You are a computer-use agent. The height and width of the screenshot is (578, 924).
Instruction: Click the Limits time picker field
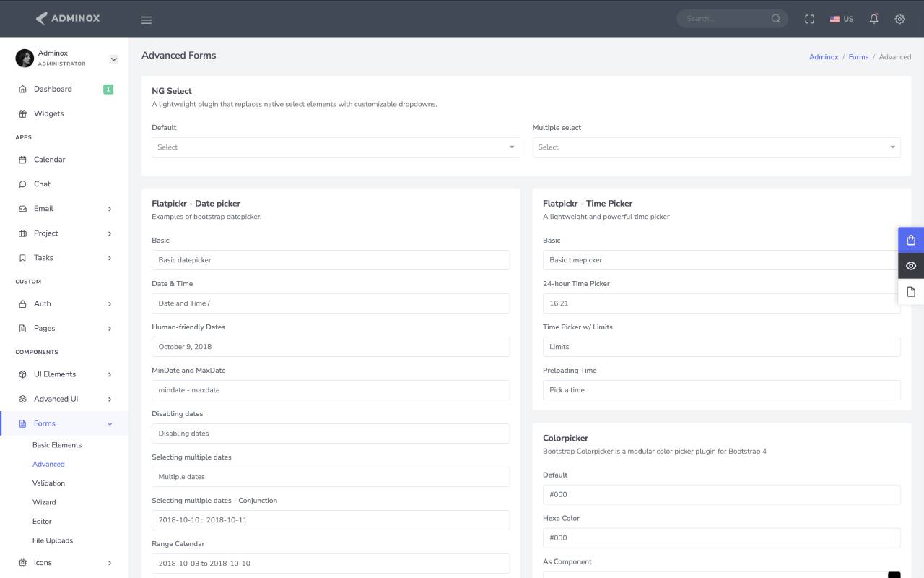point(722,347)
